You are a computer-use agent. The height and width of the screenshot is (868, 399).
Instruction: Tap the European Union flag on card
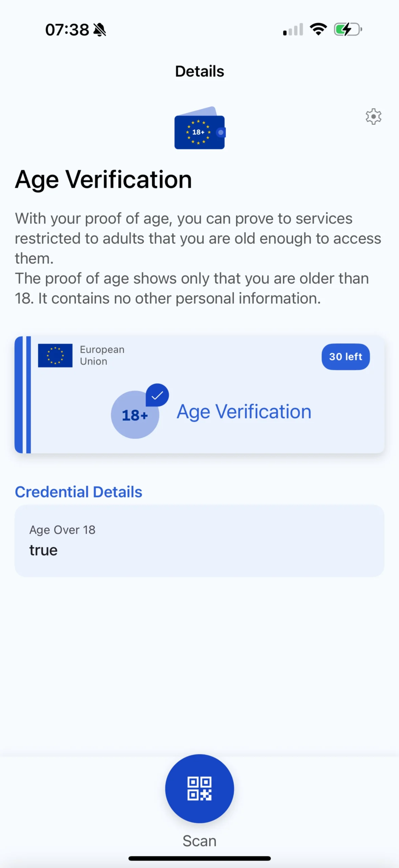pyautogui.click(x=55, y=355)
